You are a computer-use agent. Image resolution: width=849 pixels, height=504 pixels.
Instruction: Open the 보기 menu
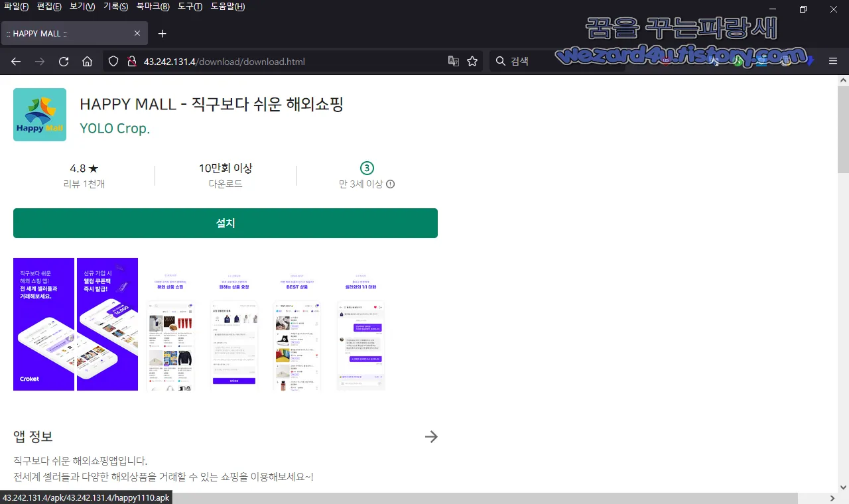(82, 7)
